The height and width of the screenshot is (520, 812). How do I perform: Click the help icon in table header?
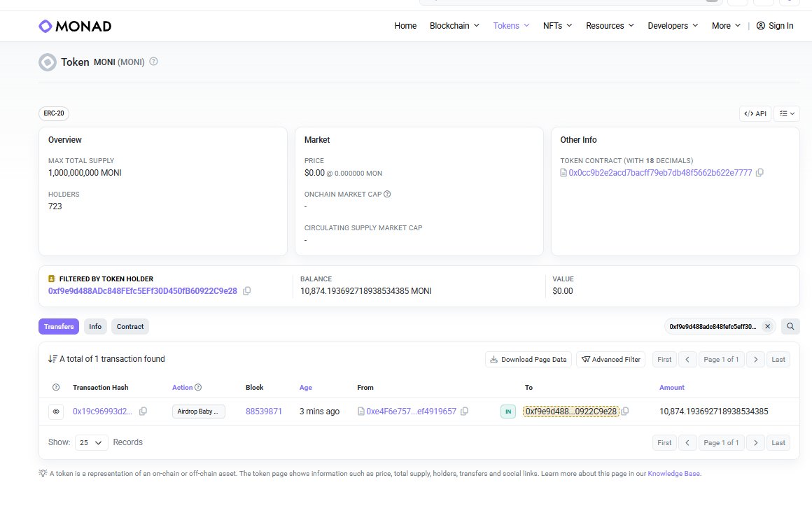[x=56, y=388]
